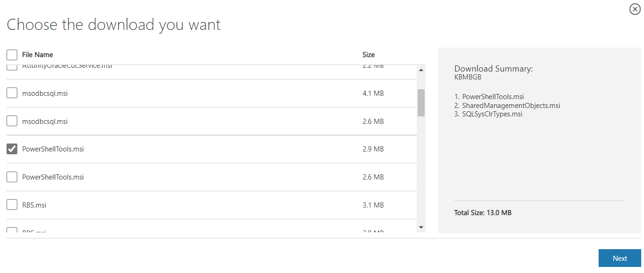Viewport: 644px width, 273px height.
Task: Select the RBS.msi 3.1 MB checkbox
Action: pyautogui.click(x=12, y=205)
